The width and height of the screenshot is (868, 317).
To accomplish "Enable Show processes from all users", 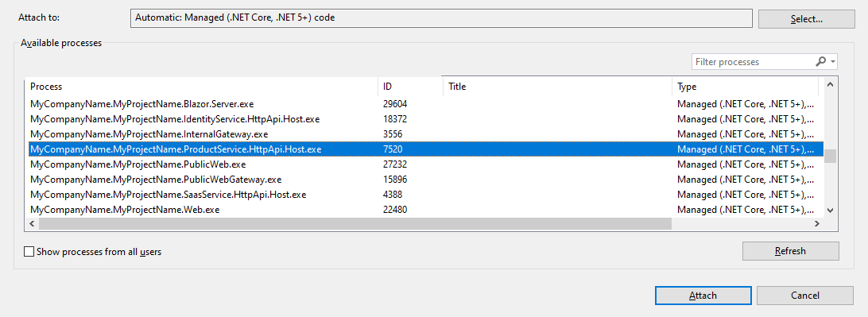I will pyautogui.click(x=29, y=252).
